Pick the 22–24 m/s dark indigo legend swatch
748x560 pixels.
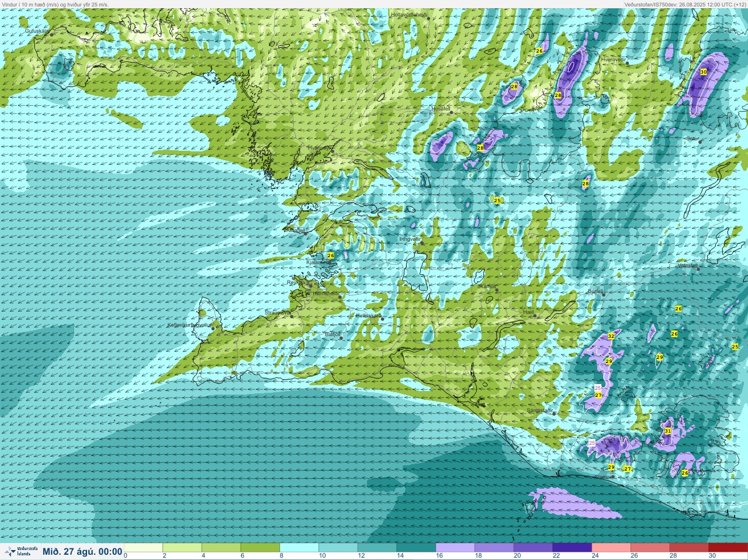click(x=572, y=548)
